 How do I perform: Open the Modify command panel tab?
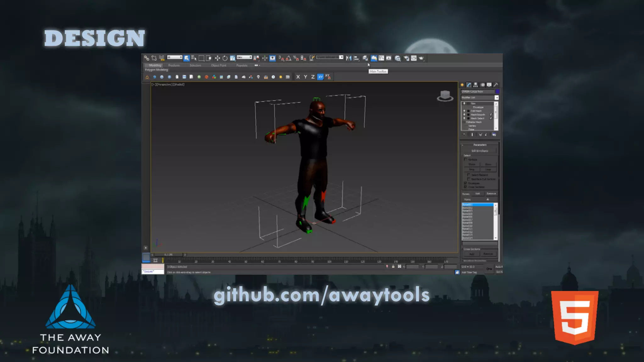[x=469, y=85]
